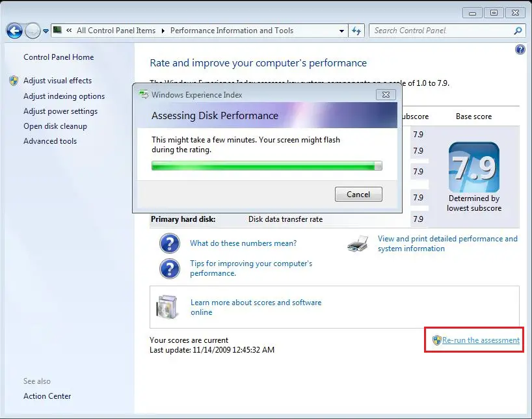Image resolution: width=532 pixels, height=419 pixels.
Task: Go to Control Panel Home
Action: (x=59, y=57)
